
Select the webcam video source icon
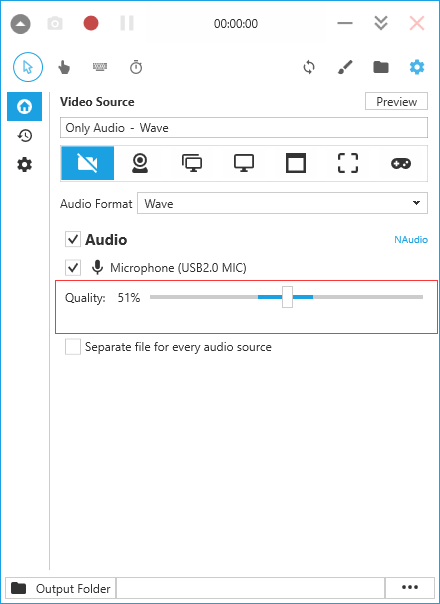coord(140,163)
